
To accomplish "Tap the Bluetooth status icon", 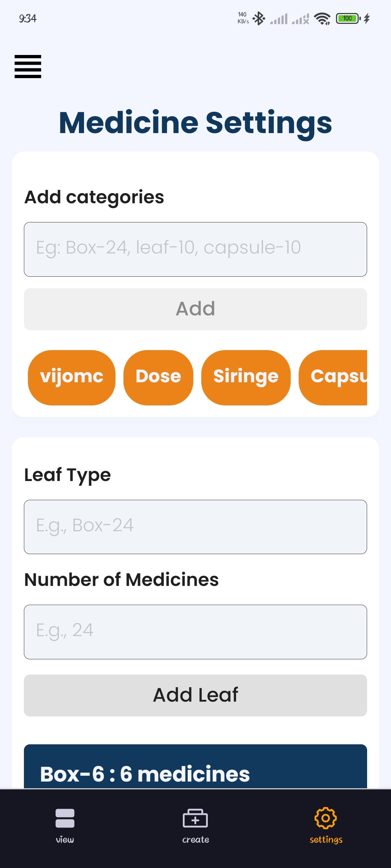I will [x=259, y=18].
